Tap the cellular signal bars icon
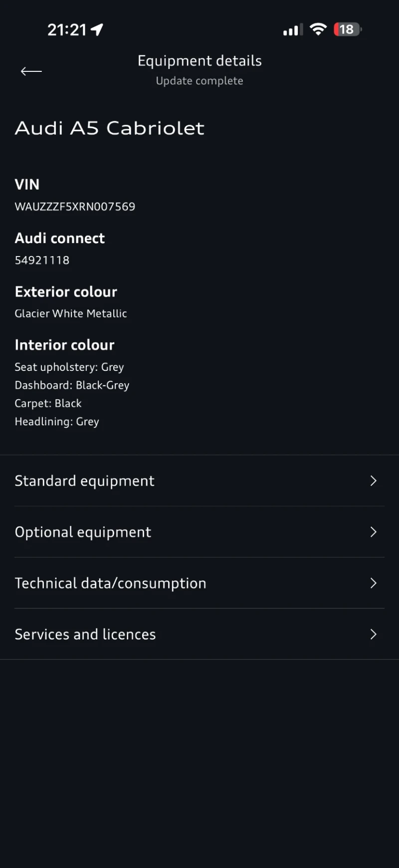Viewport: 399px width, 868px height. coord(293,30)
